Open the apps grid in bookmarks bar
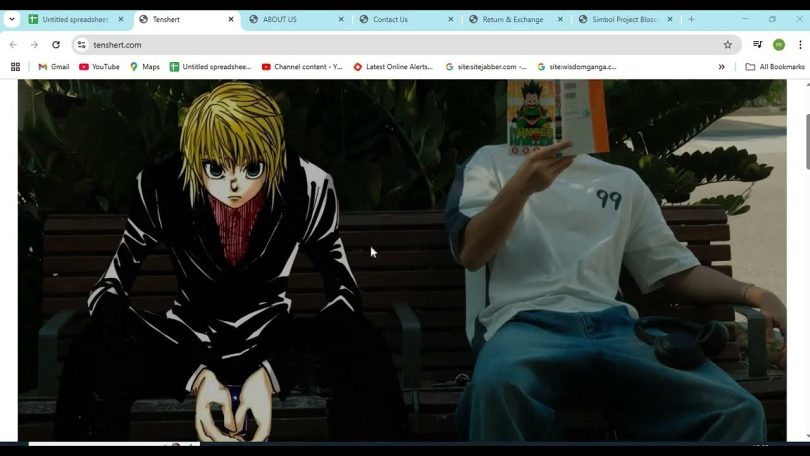 [15, 67]
